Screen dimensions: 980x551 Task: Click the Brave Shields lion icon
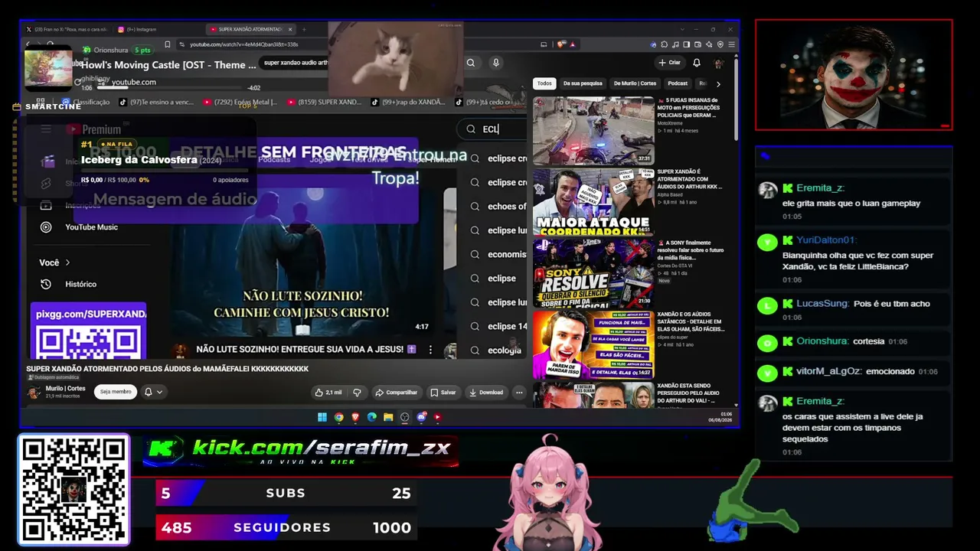561,44
